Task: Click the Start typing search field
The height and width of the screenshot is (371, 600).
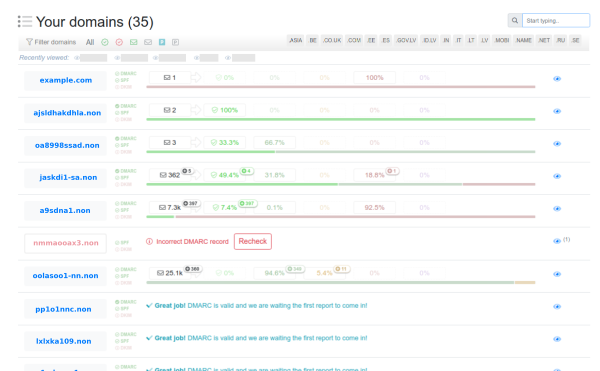Action: pos(556,20)
